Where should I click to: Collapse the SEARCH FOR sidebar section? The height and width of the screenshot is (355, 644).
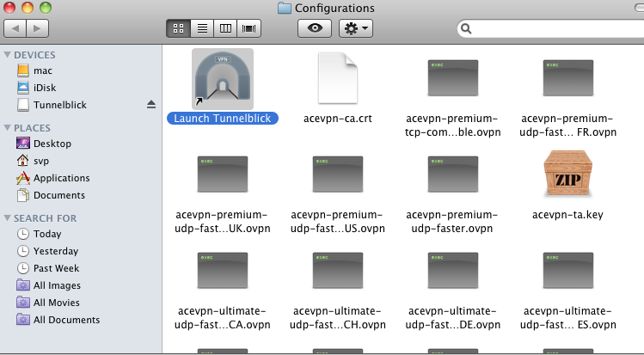coord(7,218)
